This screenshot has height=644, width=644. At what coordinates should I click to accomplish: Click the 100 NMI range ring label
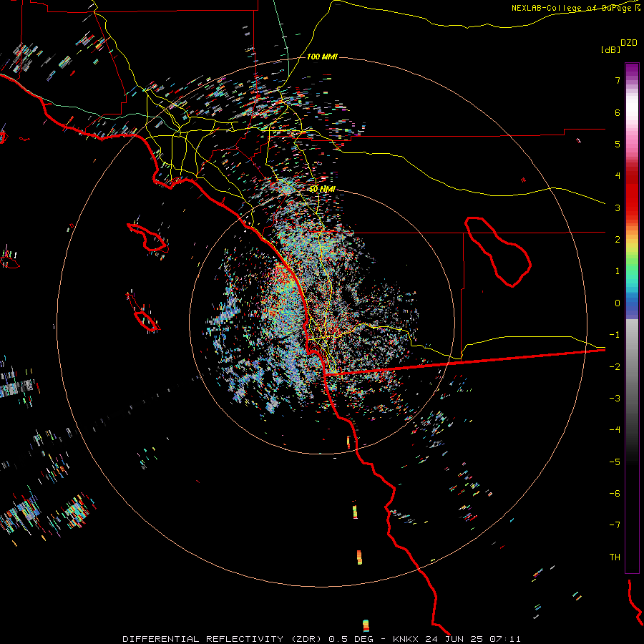(x=322, y=57)
